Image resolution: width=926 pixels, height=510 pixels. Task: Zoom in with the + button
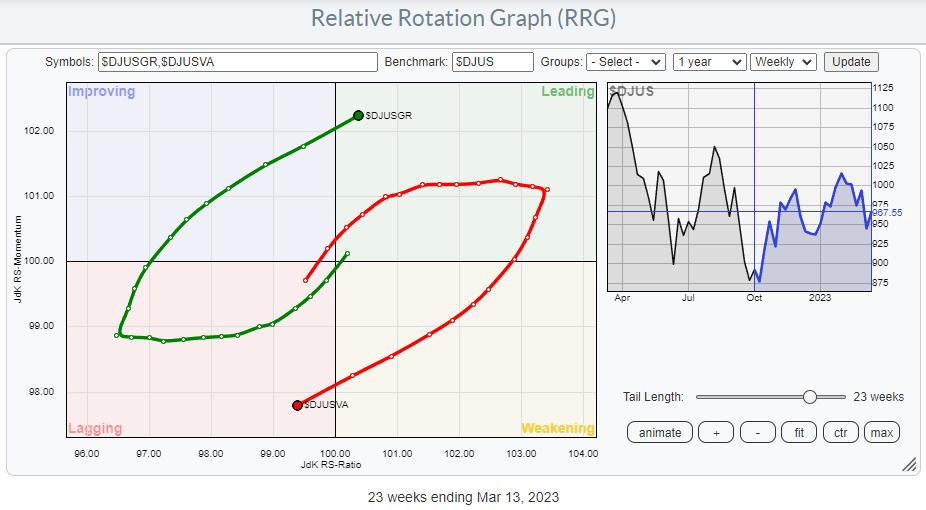[x=716, y=433]
